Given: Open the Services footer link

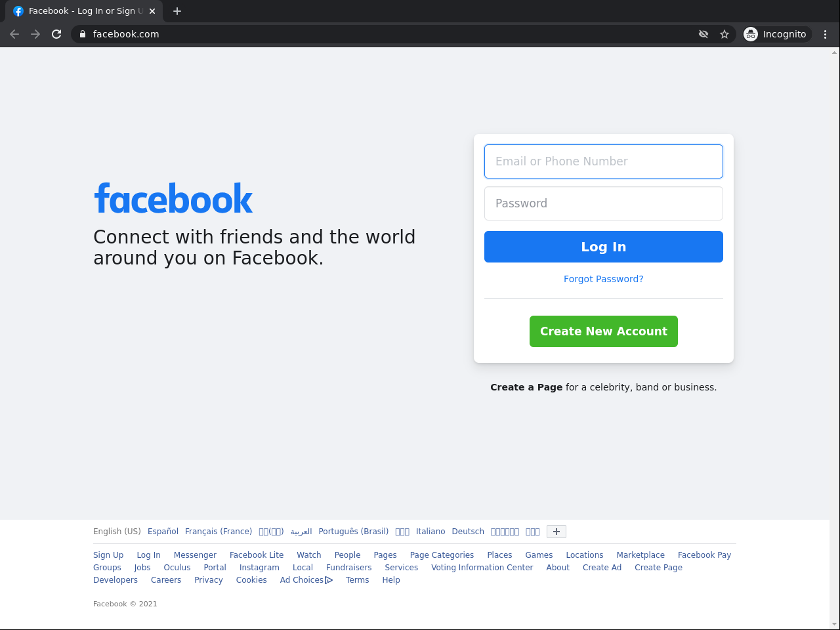Looking at the screenshot, I should click(x=402, y=568).
